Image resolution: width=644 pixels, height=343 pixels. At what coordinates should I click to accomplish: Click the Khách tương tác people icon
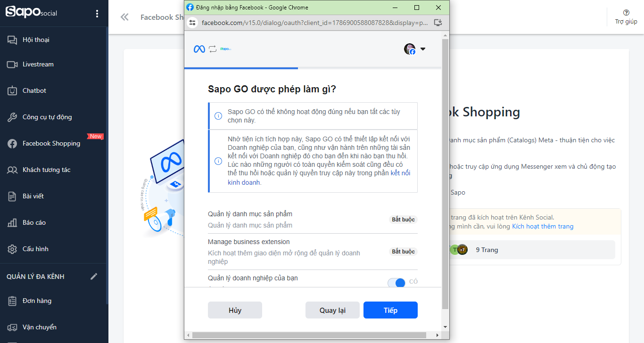tap(12, 170)
